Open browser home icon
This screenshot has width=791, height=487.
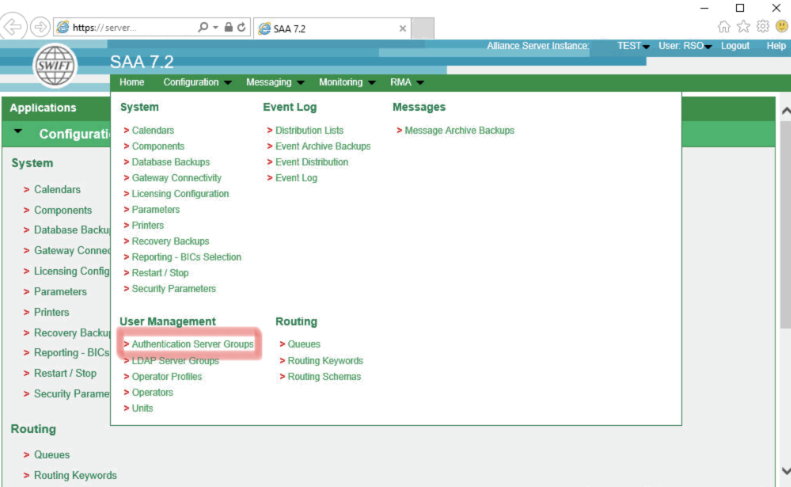pyautogui.click(x=724, y=27)
